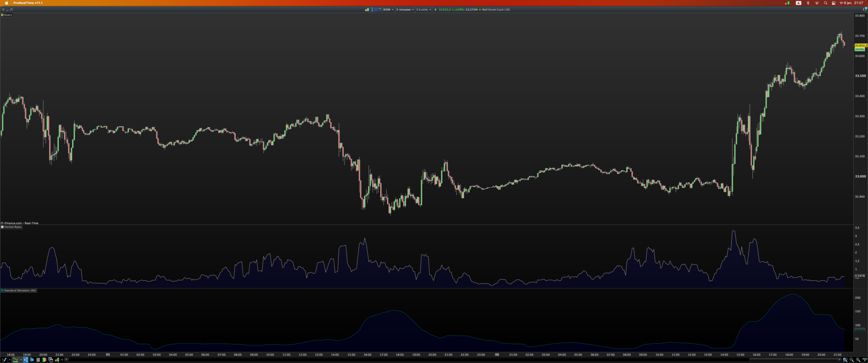Click the zoom magnifier with plus icon
Screen dimensions: 868x363
(845, 360)
